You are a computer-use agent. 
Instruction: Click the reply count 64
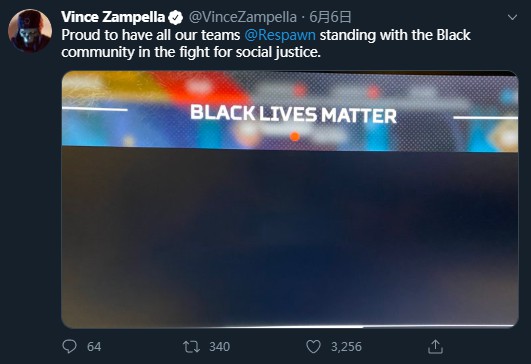coord(94,347)
